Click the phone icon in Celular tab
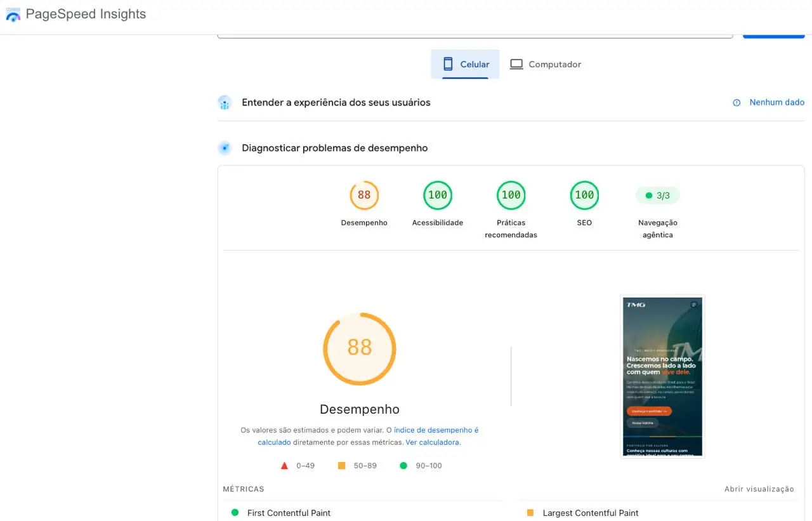Viewport: 812px width, 521px height. (448, 64)
